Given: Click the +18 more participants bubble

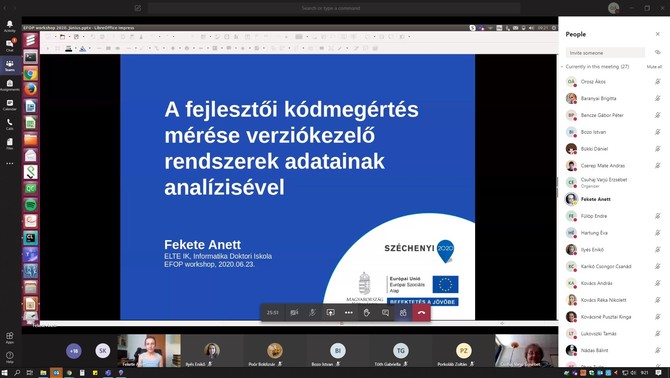Looking at the screenshot, I should 74,351.
